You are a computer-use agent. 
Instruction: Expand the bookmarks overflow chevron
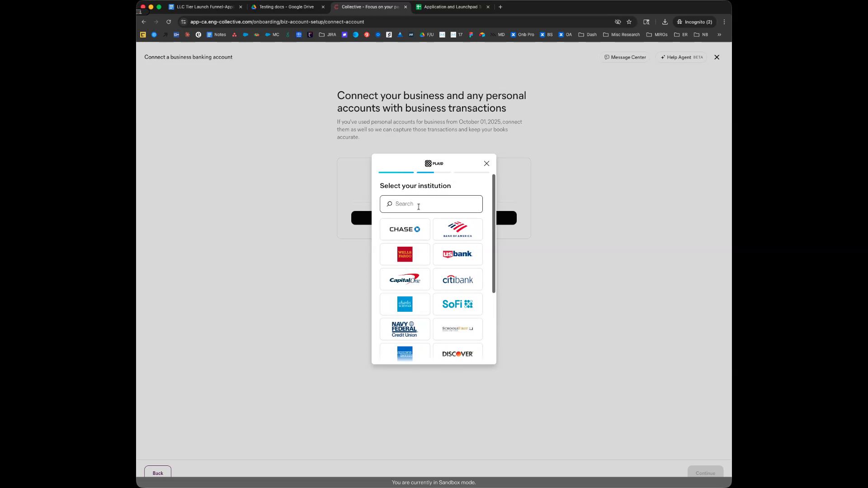(x=719, y=35)
